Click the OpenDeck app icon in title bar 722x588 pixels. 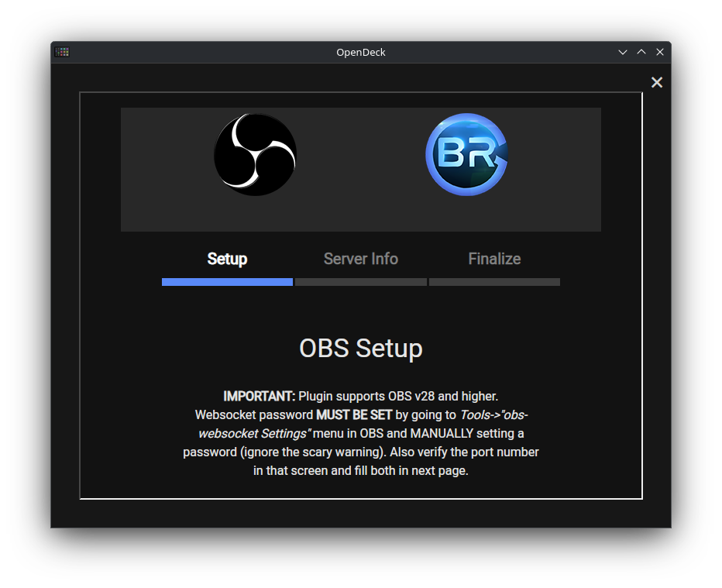point(62,52)
